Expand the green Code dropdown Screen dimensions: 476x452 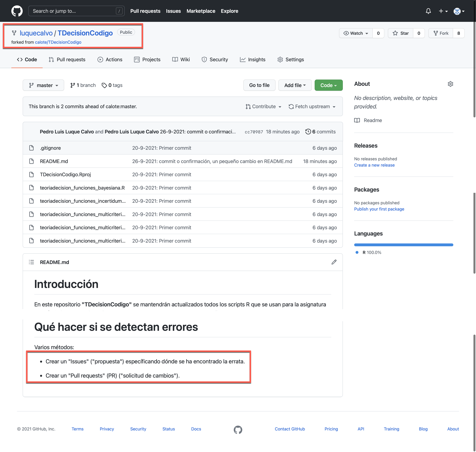click(x=328, y=85)
